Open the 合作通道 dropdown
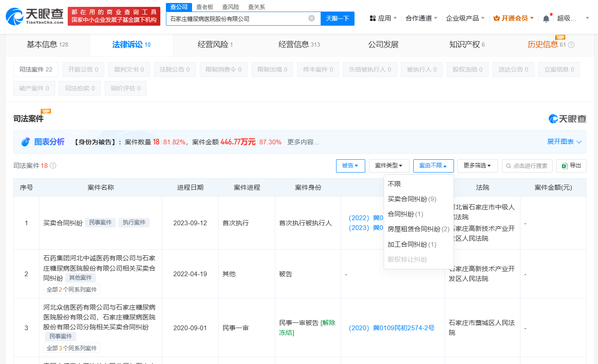 421,18
